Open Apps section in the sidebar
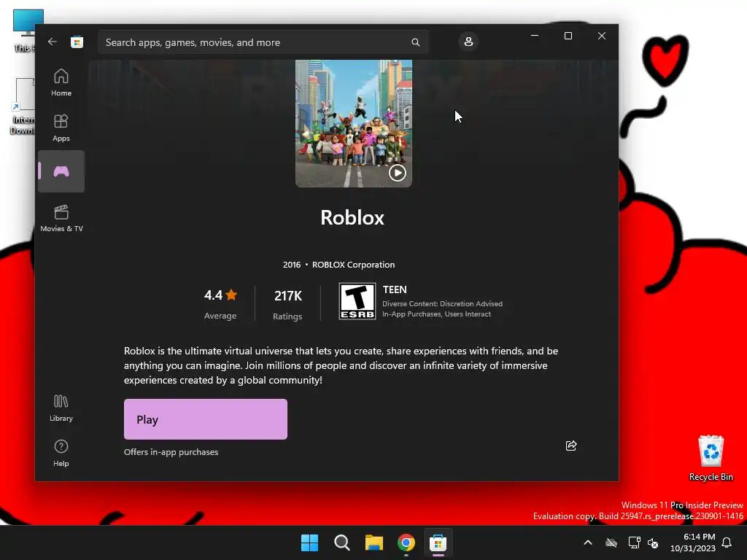 tap(61, 128)
